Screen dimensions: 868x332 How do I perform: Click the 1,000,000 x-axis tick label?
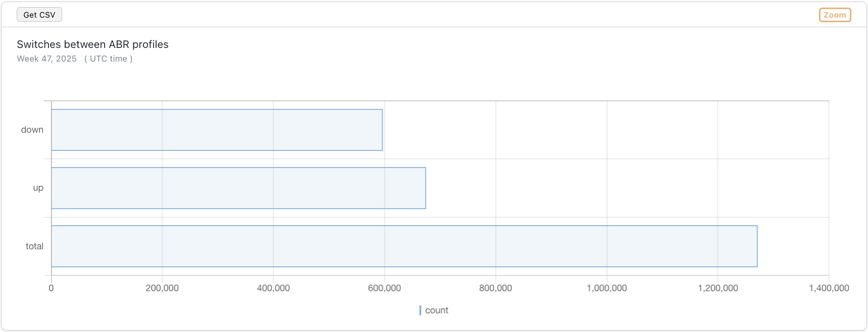607,288
